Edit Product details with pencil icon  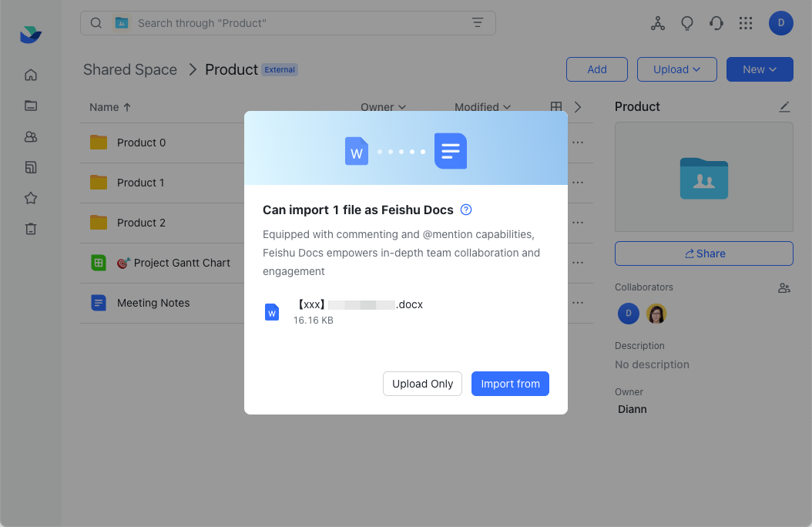pyautogui.click(x=784, y=106)
